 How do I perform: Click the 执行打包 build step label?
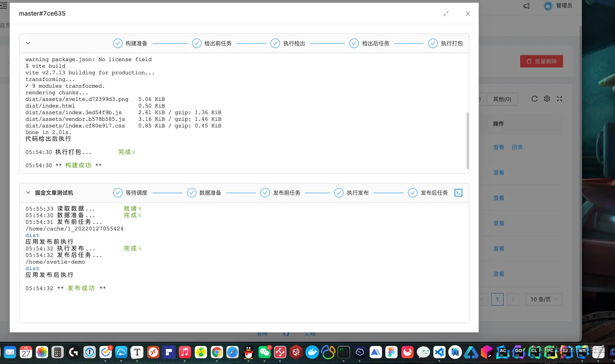(452, 43)
